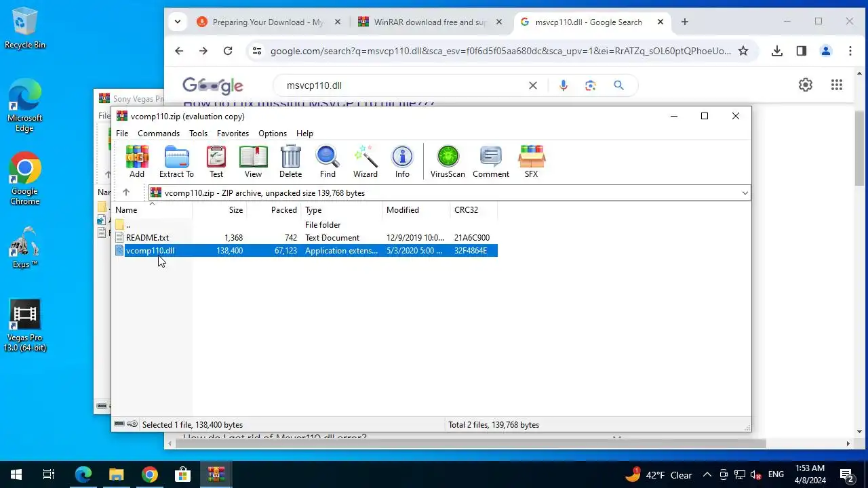Click the Windows Start button
The image size is (868, 488).
[x=16, y=474]
